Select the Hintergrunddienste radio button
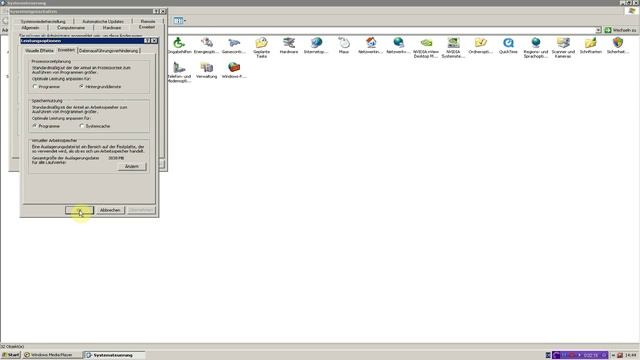Viewport: 640px width, 360px height. click(82, 87)
